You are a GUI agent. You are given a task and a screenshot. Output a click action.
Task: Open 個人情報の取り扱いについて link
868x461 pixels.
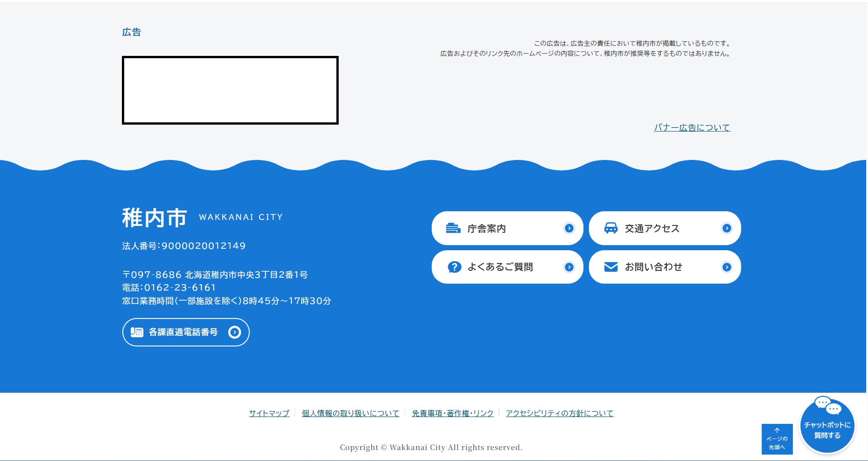tap(351, 413)
